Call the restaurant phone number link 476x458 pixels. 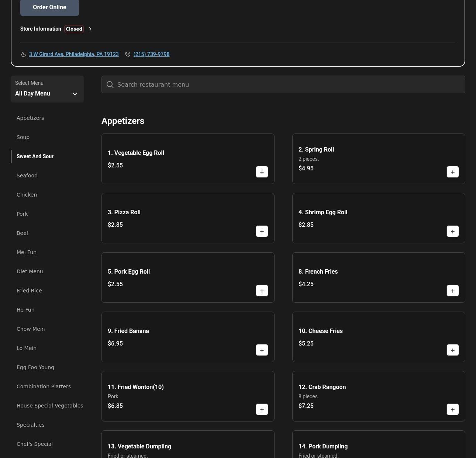[151, 54]
